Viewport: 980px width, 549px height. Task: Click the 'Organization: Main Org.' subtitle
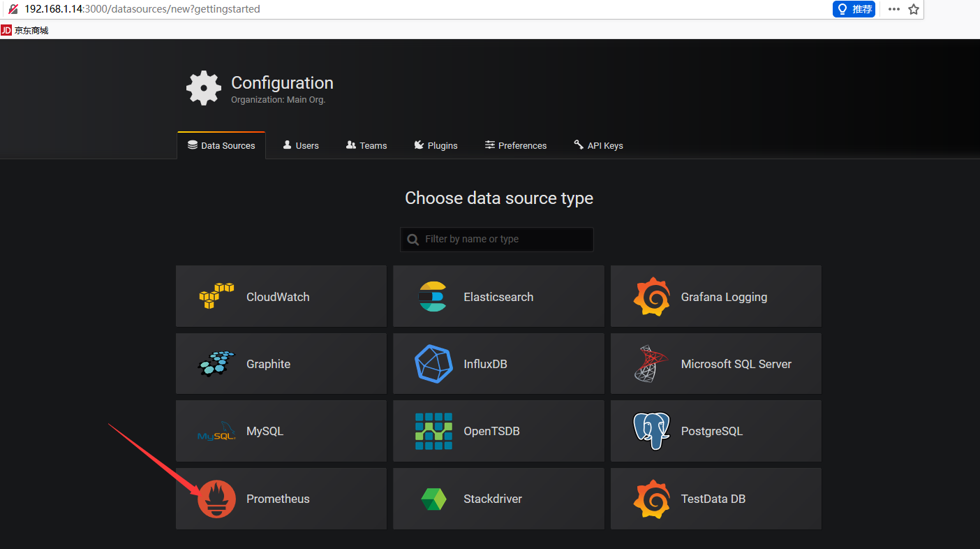[x=278, y=100]
